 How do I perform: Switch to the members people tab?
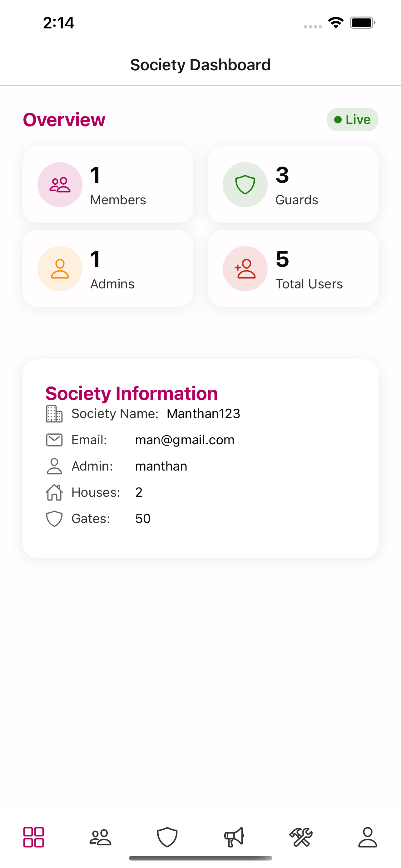coord(100,837)
